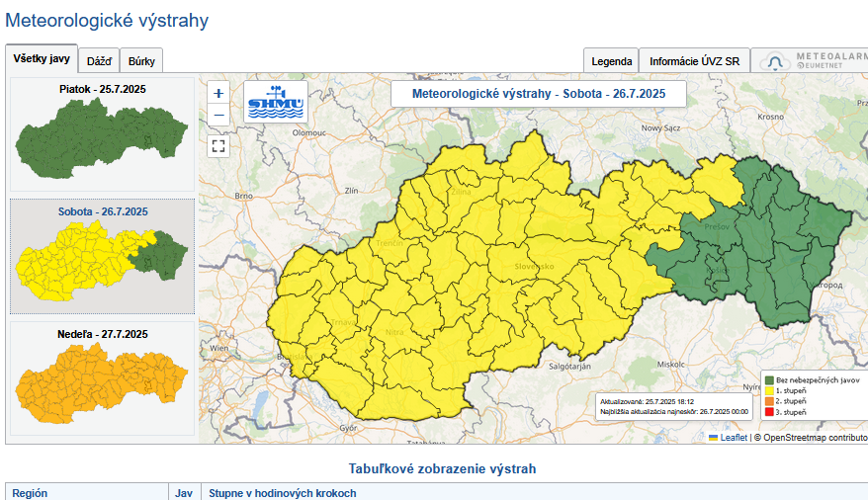Open Informácie ÚVZ SR
The height and width of the screenshot is (500, 868).
coord(694,61)
